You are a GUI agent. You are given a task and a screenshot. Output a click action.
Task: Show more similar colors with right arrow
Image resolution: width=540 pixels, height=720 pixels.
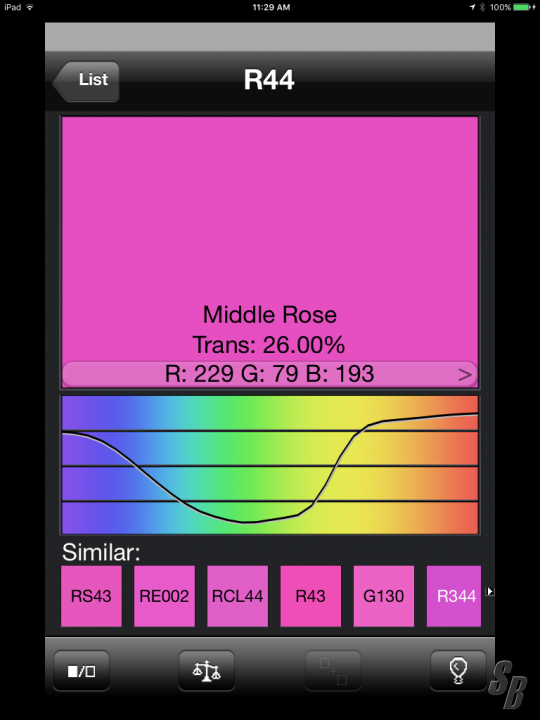pyautogui.click(x=490, y=591)
